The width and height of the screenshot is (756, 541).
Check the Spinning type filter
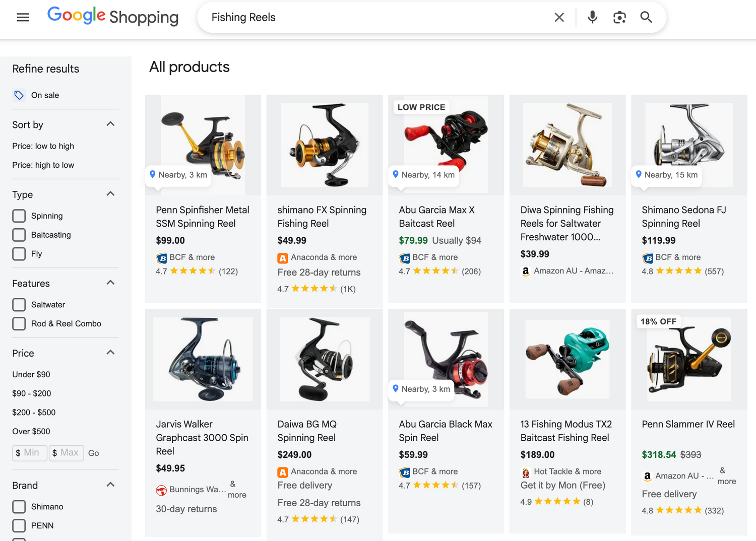[x=19, y=216]
